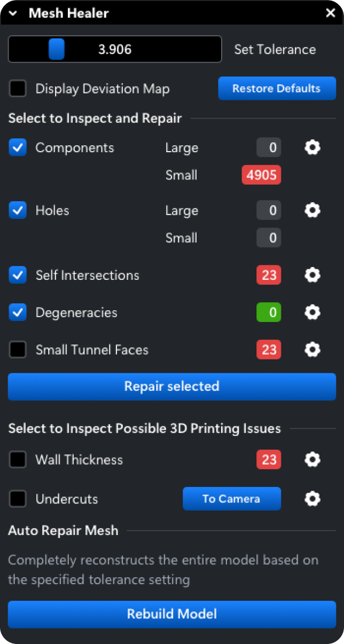Uncheck the Components inspection checkbox
The width and height of the screenshot is (344, 644).
(18, 147)
